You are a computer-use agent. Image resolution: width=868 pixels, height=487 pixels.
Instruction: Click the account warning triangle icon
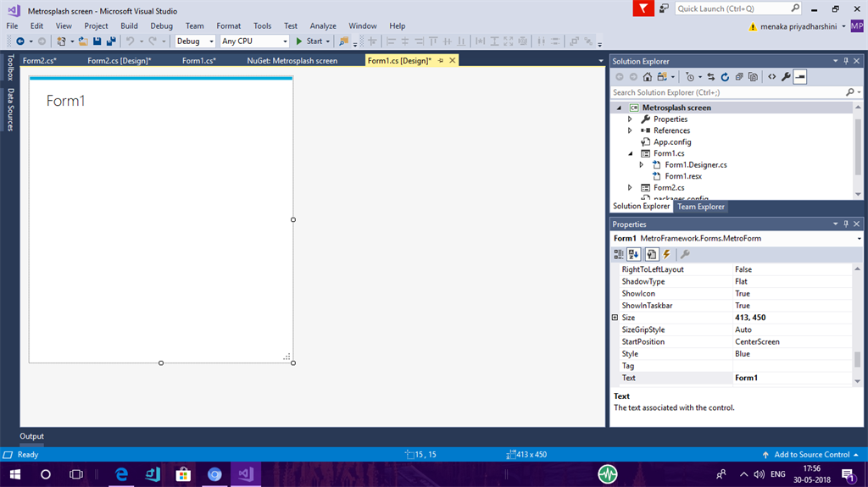[x=753, y=26]
